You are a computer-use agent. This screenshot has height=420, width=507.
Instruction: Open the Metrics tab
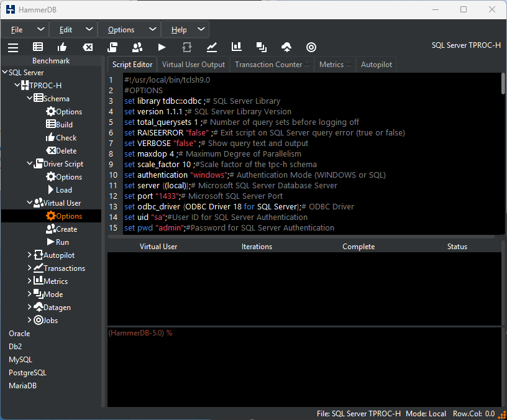[335, 65]
